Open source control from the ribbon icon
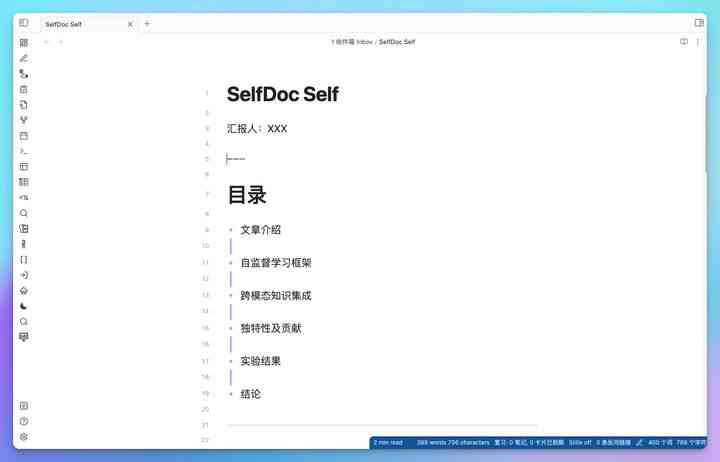The width and height of the screenshot is (720, 462). click(24, 73)
